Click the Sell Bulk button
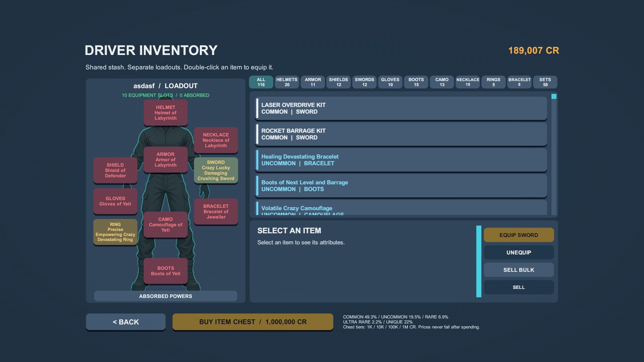This screenshot has width=644, height=362. [x=519, y=270]
